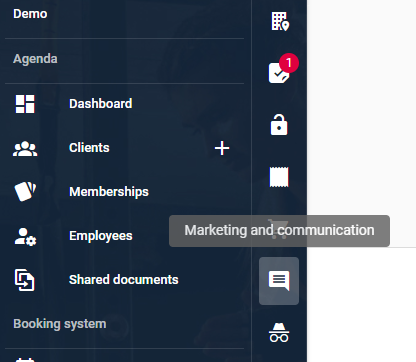This screenshot has width=416, height=362.
Task: Open Shared documents menu item
Action: 124,280
